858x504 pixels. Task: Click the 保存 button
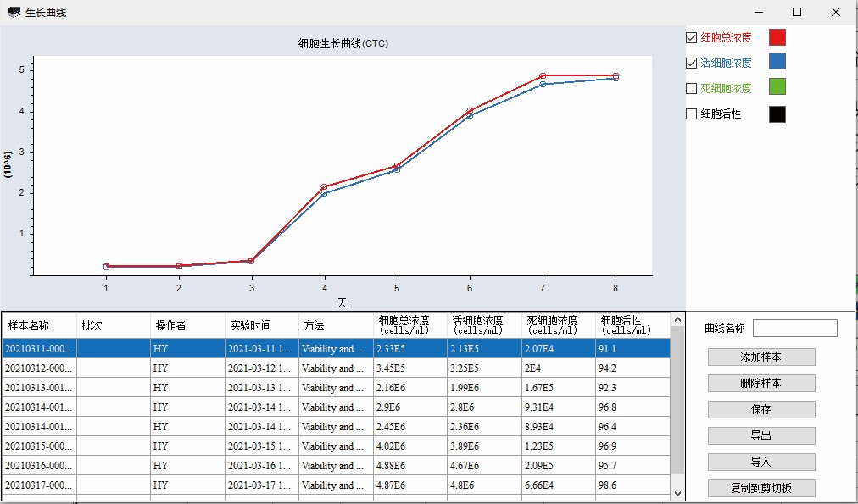[760, 410]
